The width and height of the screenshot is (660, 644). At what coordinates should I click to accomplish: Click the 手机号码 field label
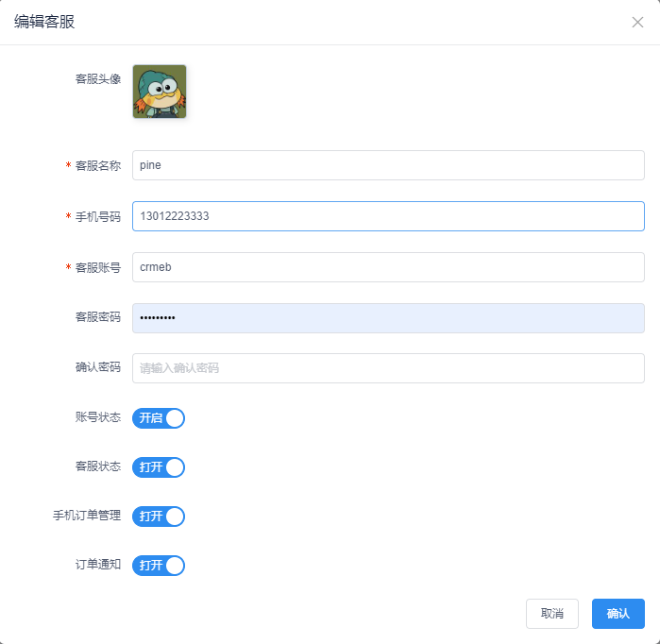point(98,217)
